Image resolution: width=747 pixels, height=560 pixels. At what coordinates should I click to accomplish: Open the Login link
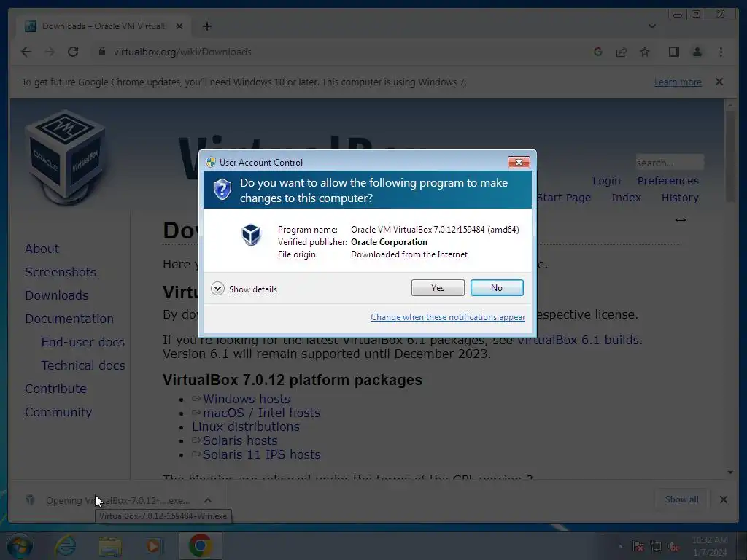[x=606, y=181]
